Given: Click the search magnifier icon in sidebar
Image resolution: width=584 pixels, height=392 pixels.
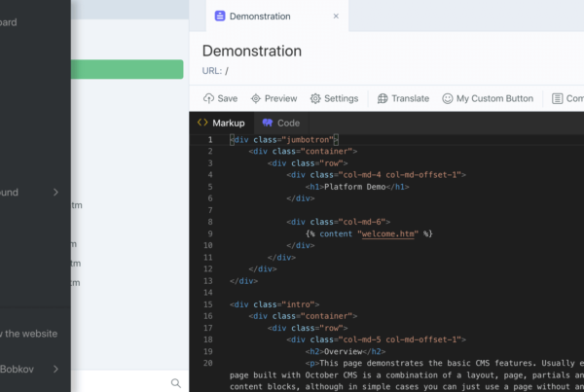Looking at the screenshot, I should tap(176, 382).
